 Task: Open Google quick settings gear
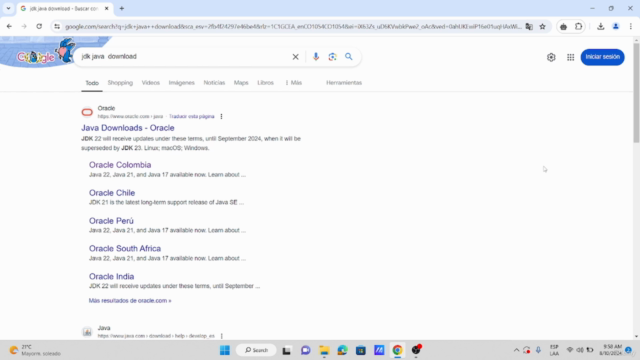551,57
